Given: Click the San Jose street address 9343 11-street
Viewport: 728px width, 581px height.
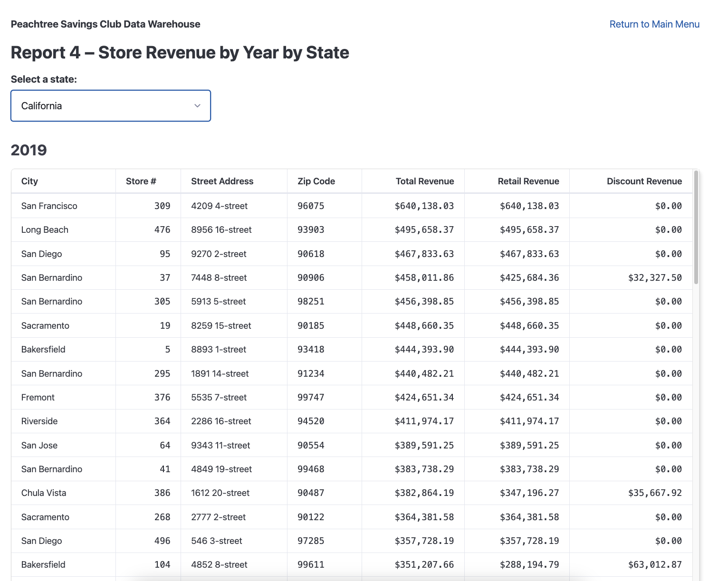Looking at the screenshot, I should pyautogui.click(x=220, y=445).
